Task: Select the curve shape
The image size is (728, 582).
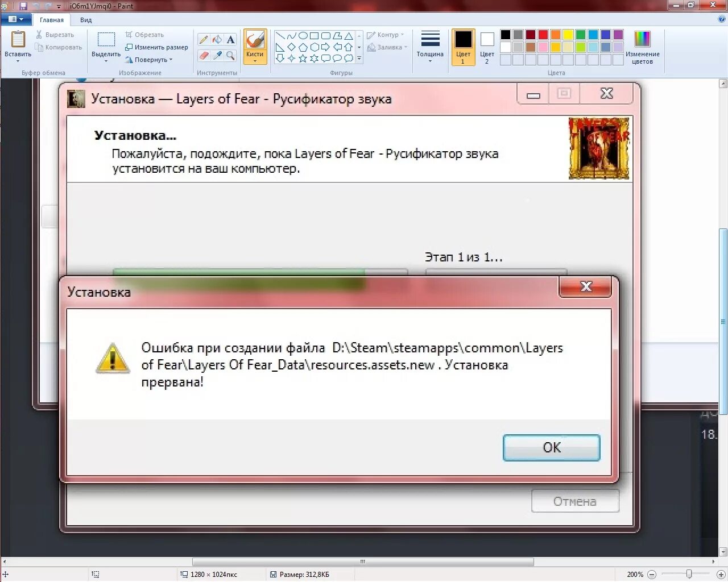Action: [291, 36]
